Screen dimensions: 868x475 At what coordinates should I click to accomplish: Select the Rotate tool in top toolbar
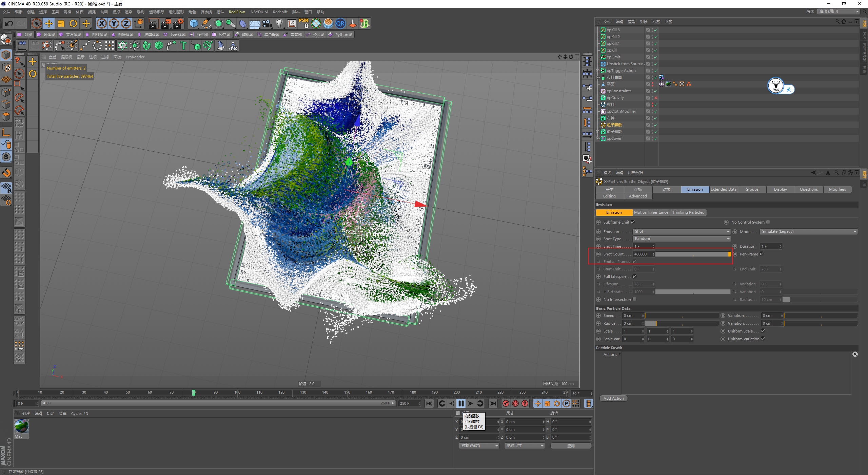pyautogui.click(x=73, y=23)
